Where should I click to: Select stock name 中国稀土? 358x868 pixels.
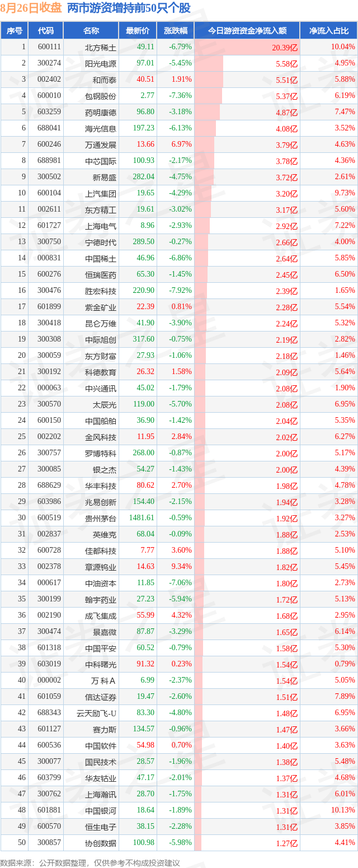(x=101, y=259)
